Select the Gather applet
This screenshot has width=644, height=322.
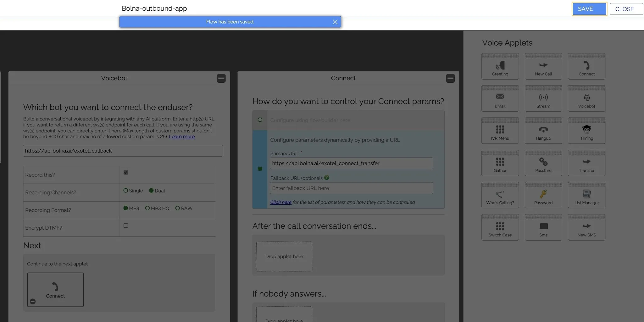500,163
